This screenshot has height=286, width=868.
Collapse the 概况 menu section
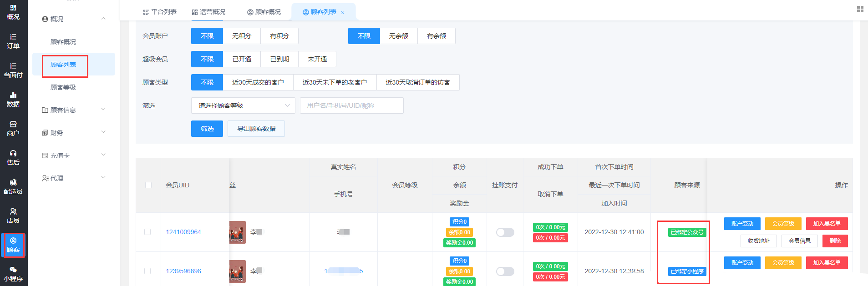103,19
